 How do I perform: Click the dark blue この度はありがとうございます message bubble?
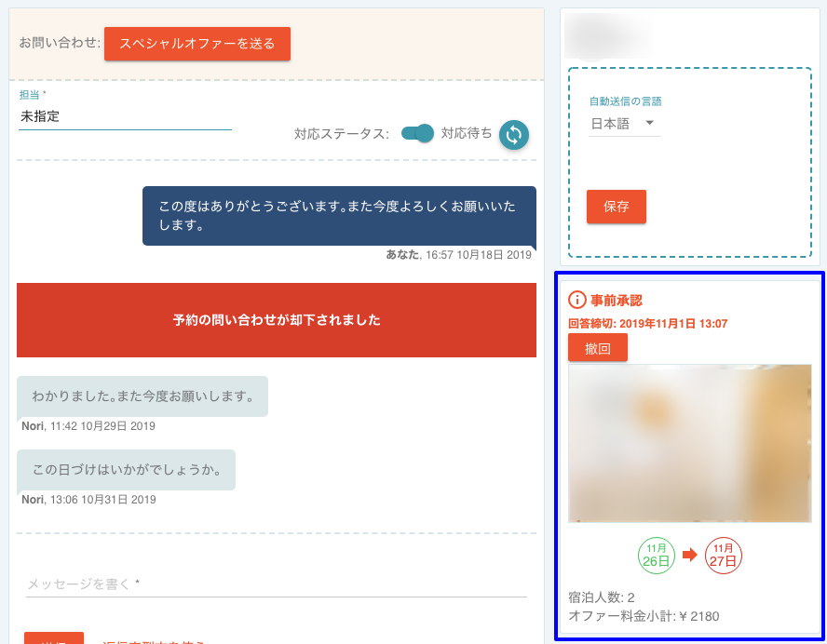point(339,216)
